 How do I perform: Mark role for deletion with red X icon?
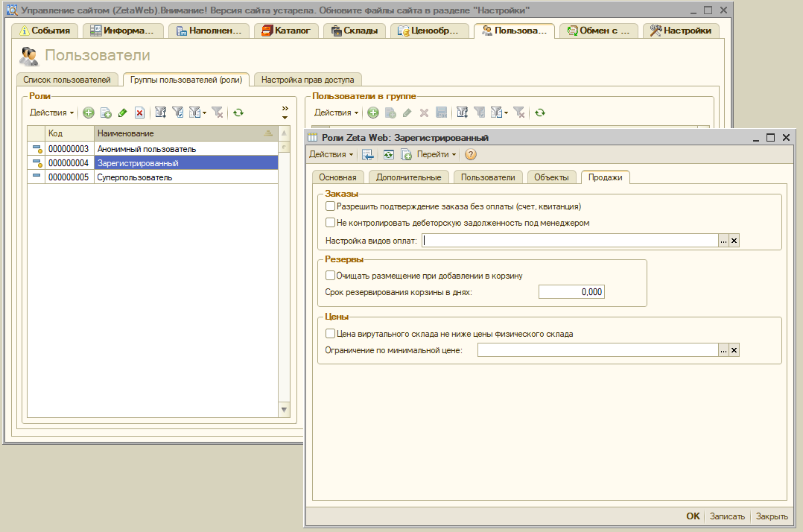click(139, 113)
